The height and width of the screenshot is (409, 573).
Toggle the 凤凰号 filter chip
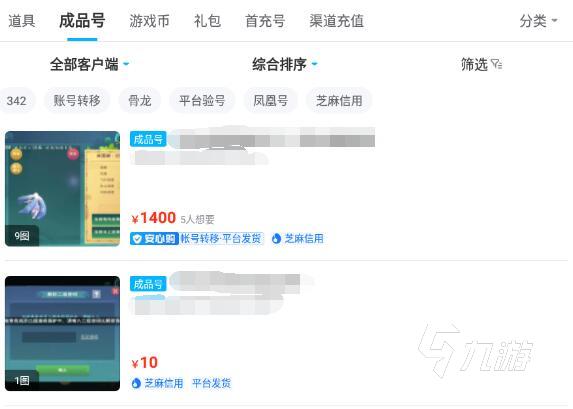click(x=271, y=101)
